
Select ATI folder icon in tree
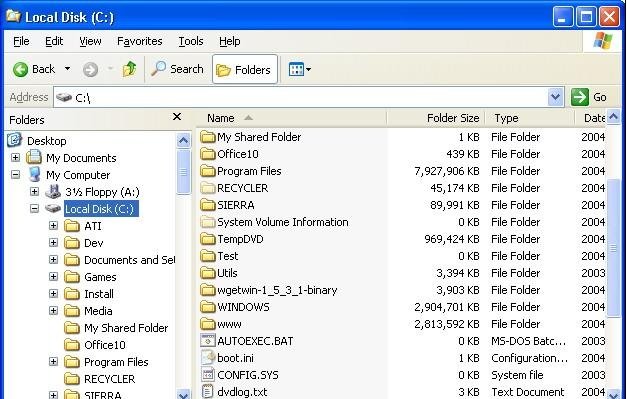pos(72,225)
